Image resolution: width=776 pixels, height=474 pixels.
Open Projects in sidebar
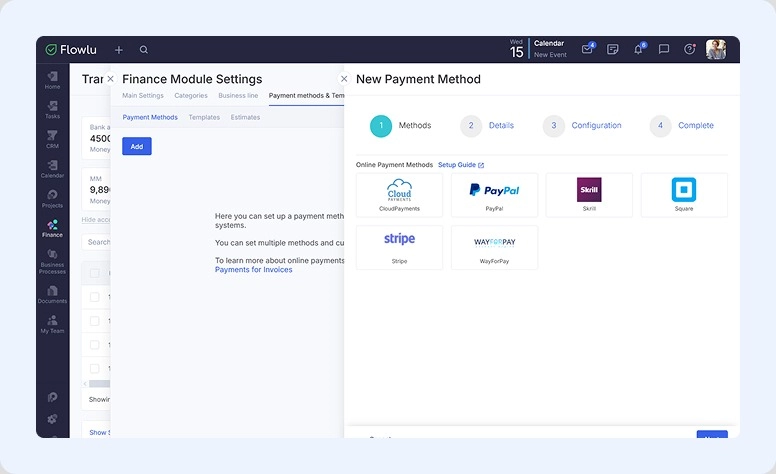[x=52, y=199]
